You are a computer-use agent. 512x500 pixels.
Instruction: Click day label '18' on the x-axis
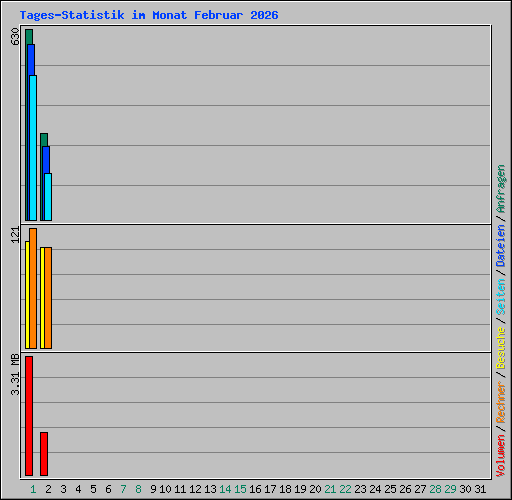click(285, 489)
